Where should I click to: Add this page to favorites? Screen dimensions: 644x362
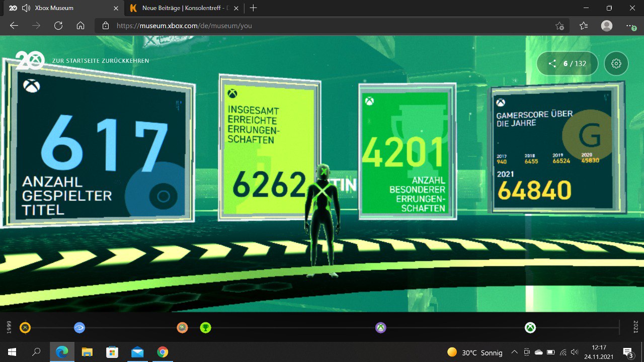(559, 26)
